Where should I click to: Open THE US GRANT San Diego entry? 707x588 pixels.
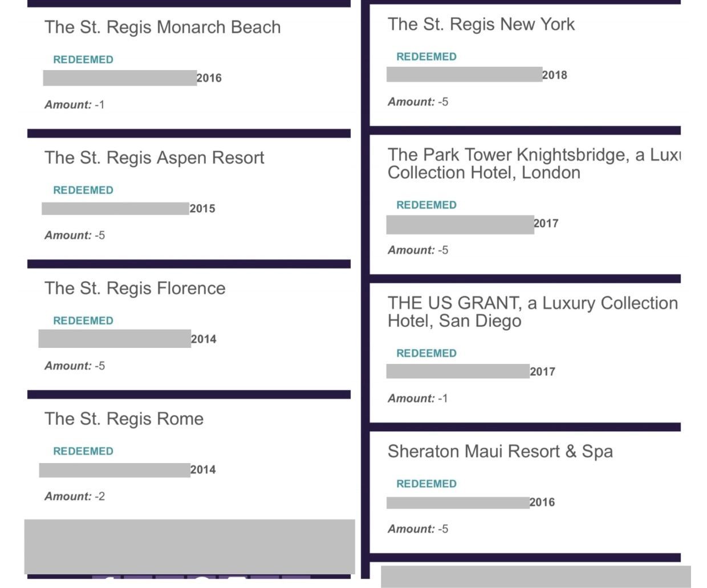[x=533, y=312]
